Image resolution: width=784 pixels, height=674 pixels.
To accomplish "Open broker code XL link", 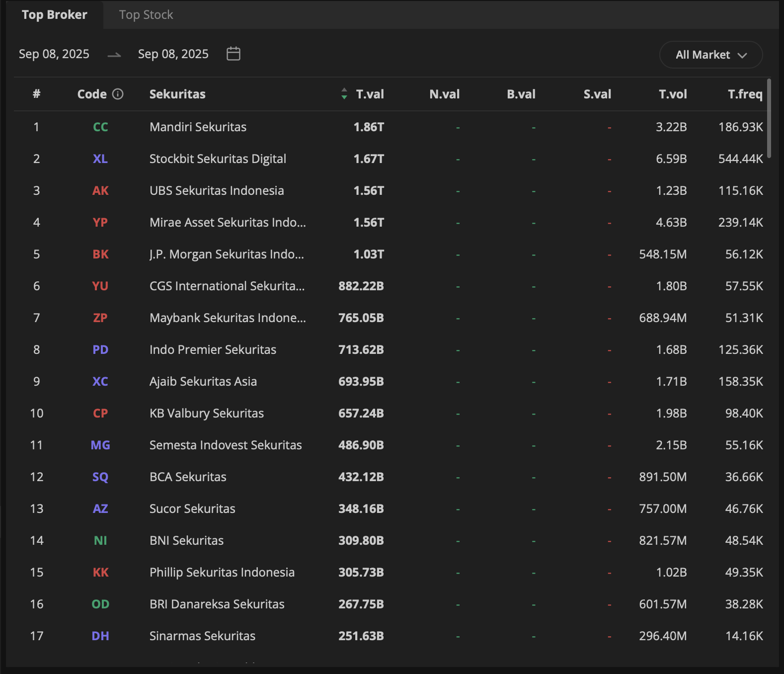I will coord(100,159).
